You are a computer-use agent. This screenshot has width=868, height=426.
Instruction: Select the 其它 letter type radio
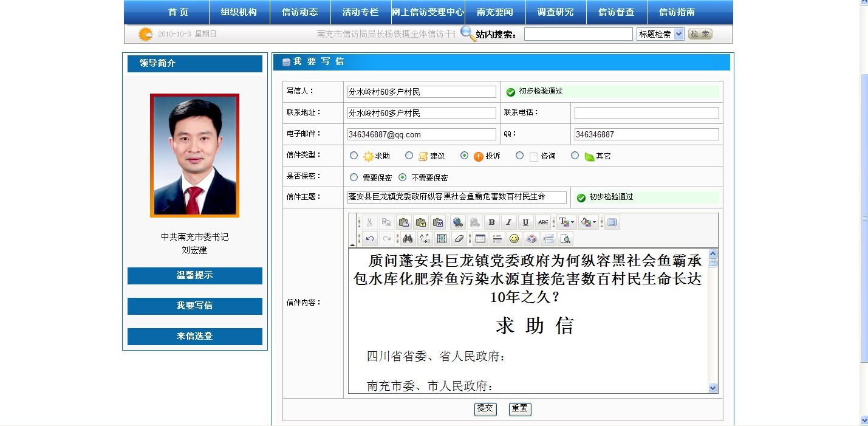[x=575, y=156]
